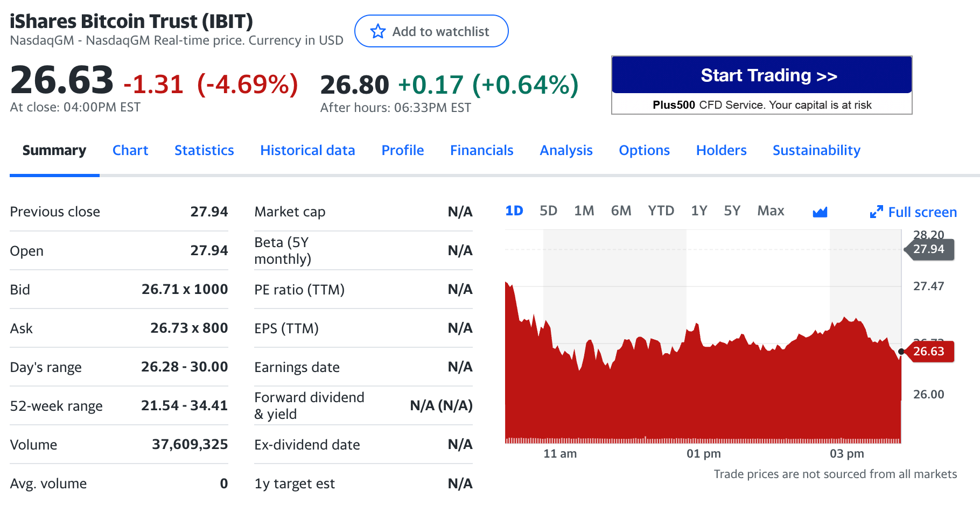The image size is (980, 519).
Task: Click the star icon on watchlist button
Action: pos(378,31)
